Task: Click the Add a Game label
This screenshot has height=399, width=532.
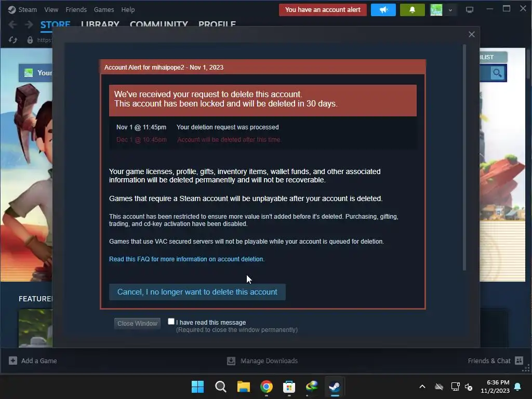Action: 39,361
